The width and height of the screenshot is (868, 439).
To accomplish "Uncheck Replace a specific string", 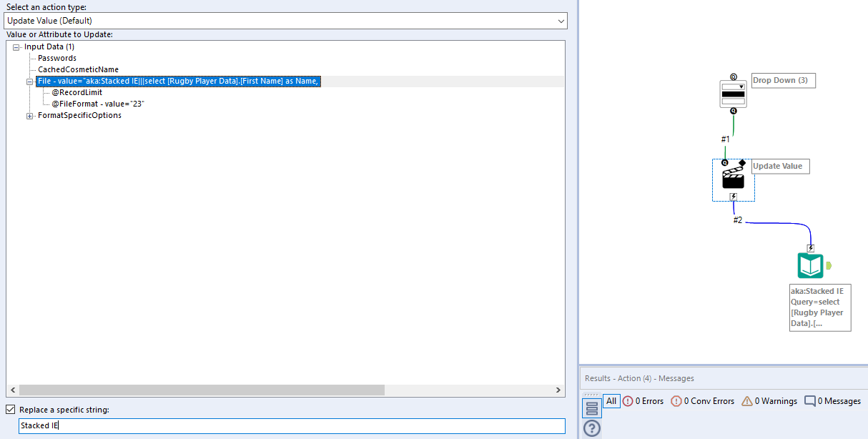I will 10,409.
